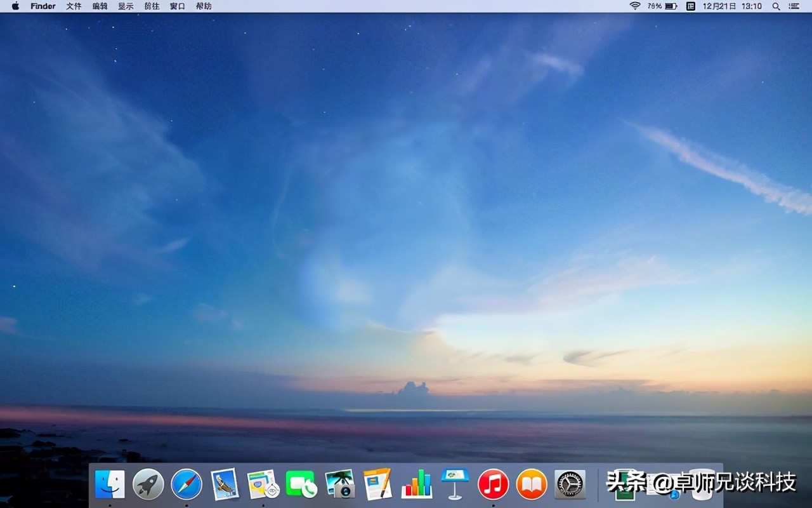This screenshot has height=508, width=812.
Task: Click the battery status icon
Action: tap(672, 6)
